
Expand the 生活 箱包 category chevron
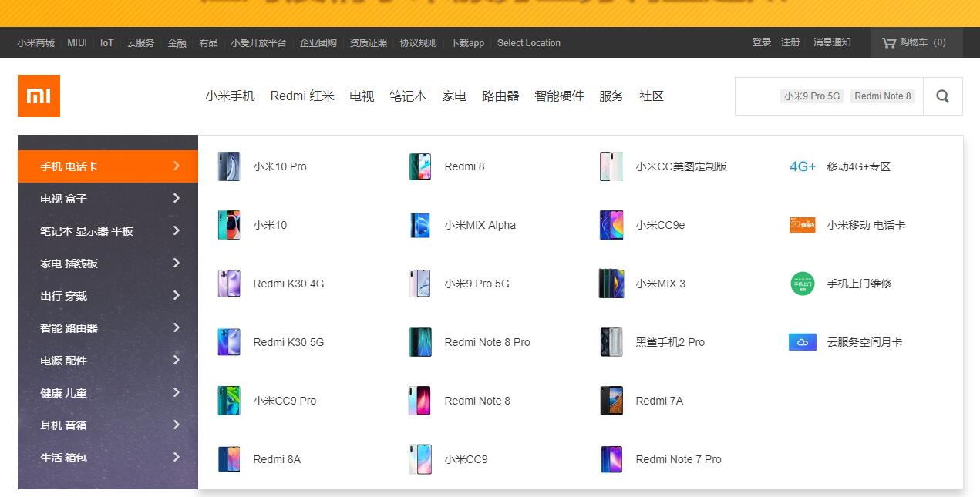[x=177, y=457]
